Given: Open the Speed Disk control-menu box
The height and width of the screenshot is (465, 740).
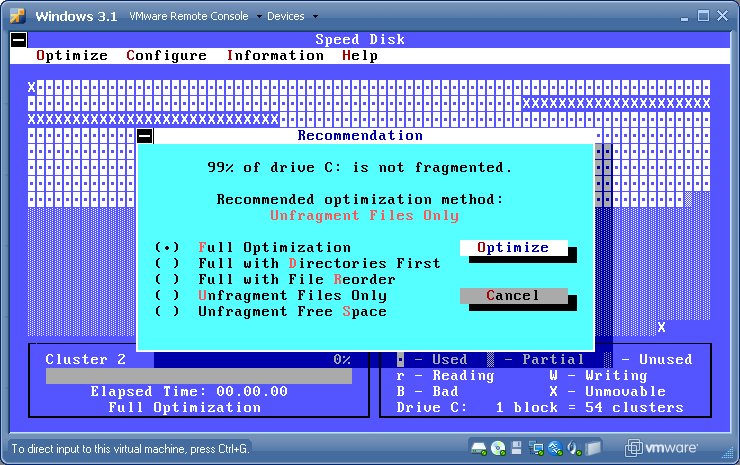Looking at the screenshot, I should [x=17, y=40].
